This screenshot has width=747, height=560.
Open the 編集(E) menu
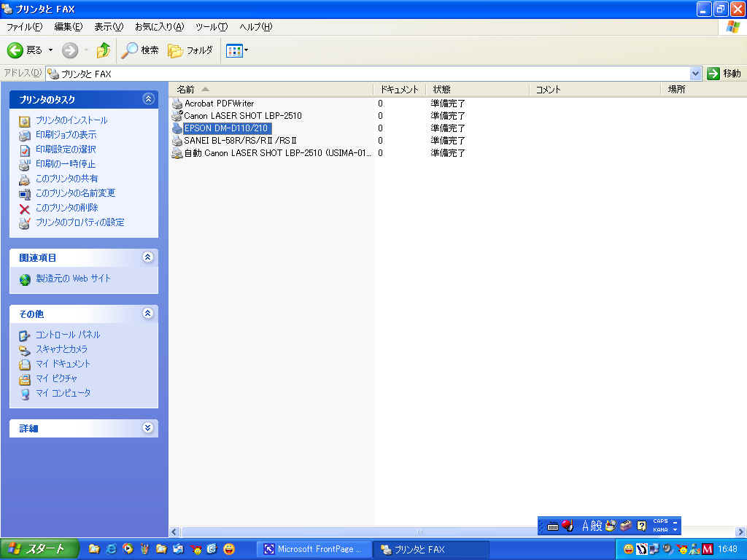point(68,27)
